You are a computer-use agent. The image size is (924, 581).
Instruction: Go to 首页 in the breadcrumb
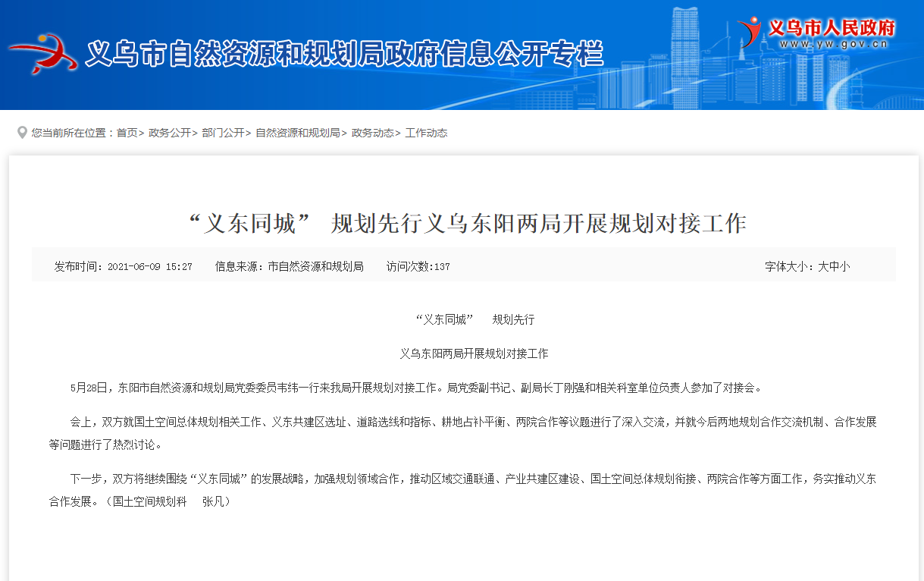[x=127, y=133]
